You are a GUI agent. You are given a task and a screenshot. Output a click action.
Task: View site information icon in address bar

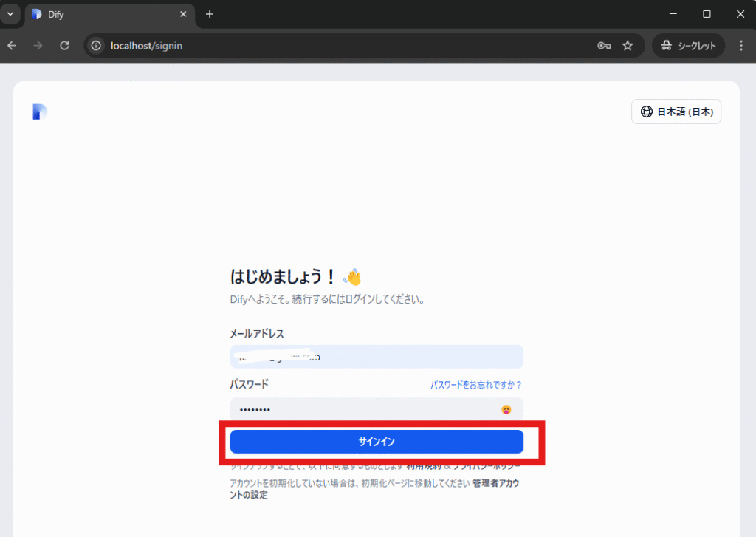click(x=95, y=46)
